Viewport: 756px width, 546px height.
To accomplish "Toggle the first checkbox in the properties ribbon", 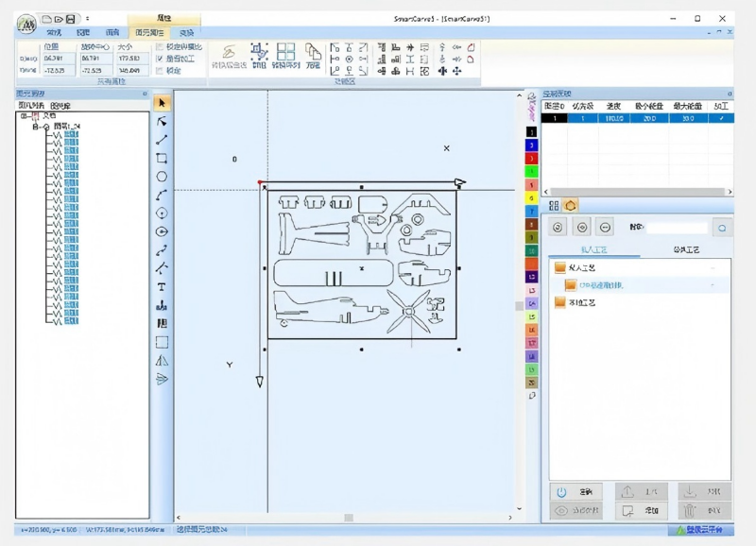I will point(159,46).
